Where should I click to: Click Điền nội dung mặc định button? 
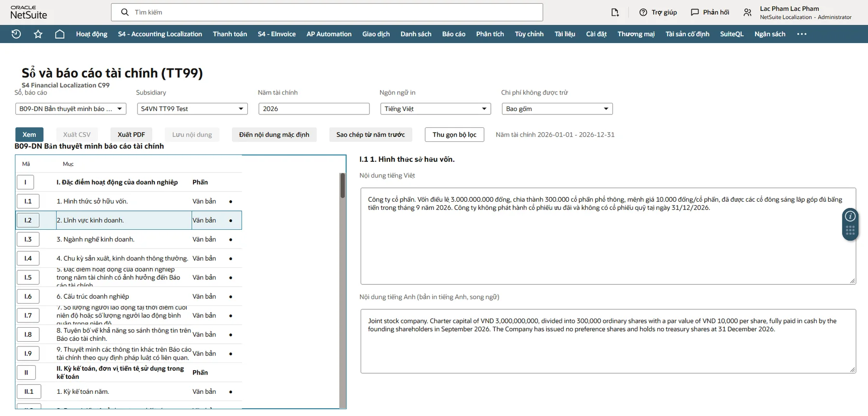(274, 135)
